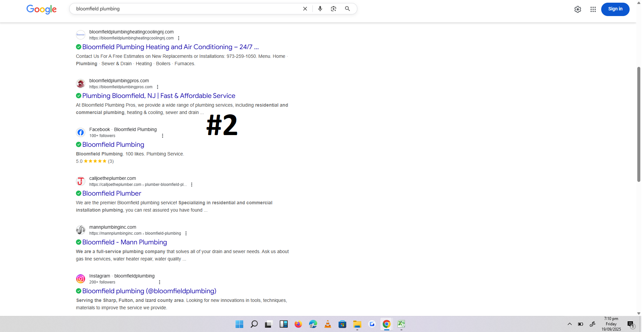Viewport: 644px width, 332px height.
Task: Open the Windows Start menu
Action: pyautogui.click(x=239, y=324)
